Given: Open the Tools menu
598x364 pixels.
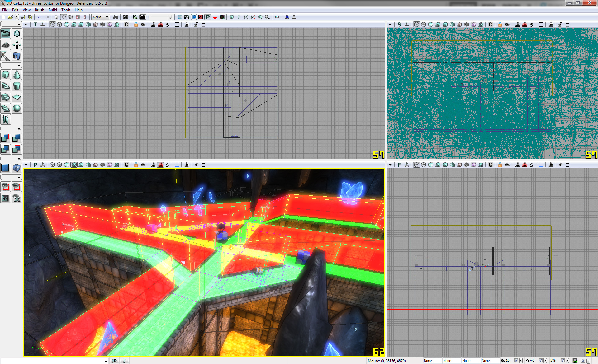Looking at the screenshot, I should (x=66, y=10).
